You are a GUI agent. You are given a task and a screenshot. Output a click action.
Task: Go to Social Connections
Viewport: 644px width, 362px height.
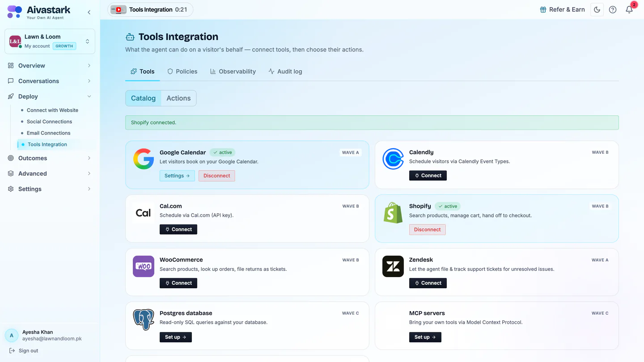tap(49, 122)
